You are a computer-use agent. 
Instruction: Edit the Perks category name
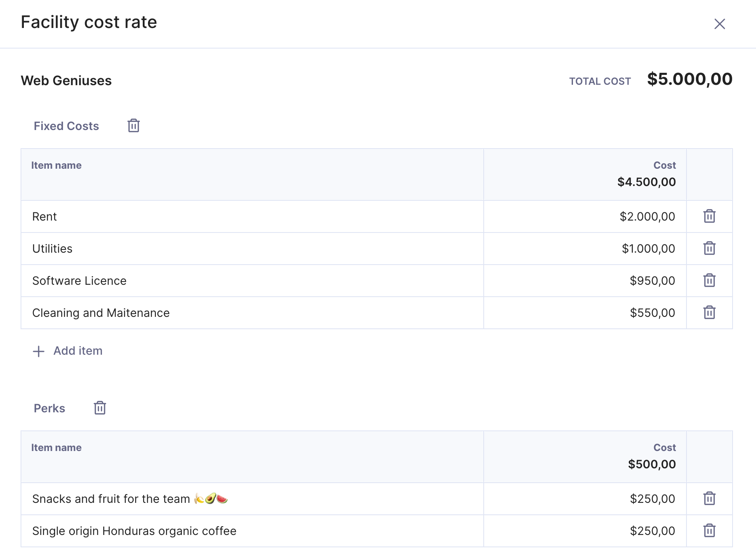(49, 408)
